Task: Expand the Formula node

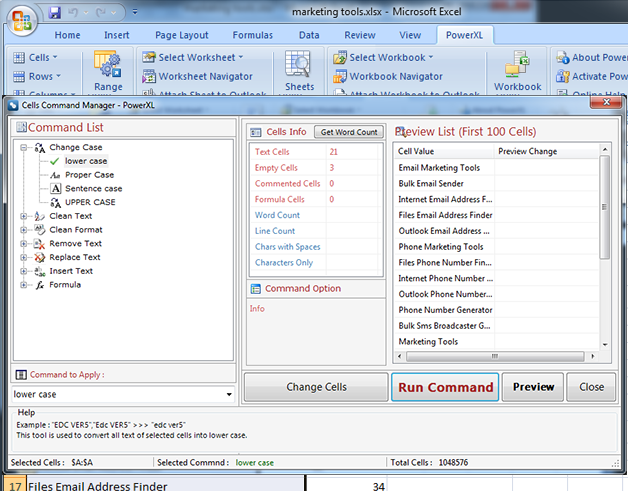Action: [x=24, y=285]
